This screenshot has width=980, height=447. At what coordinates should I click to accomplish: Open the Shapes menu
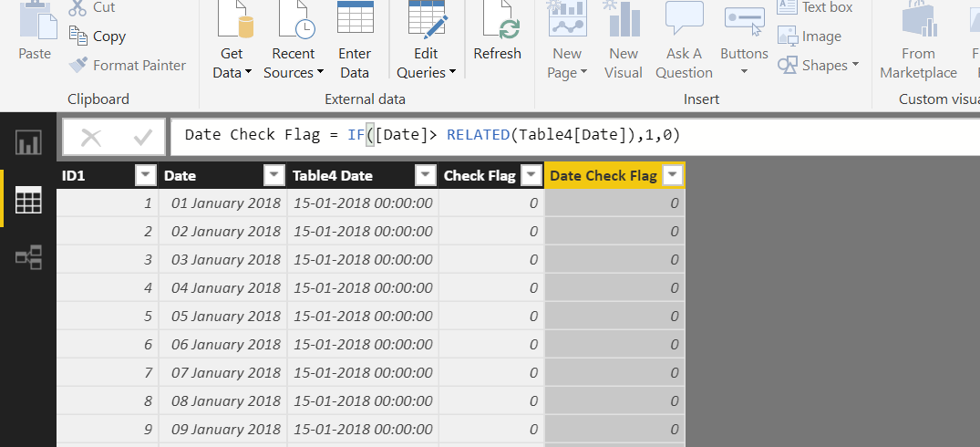pyautogui.click(x=818, y=65)
